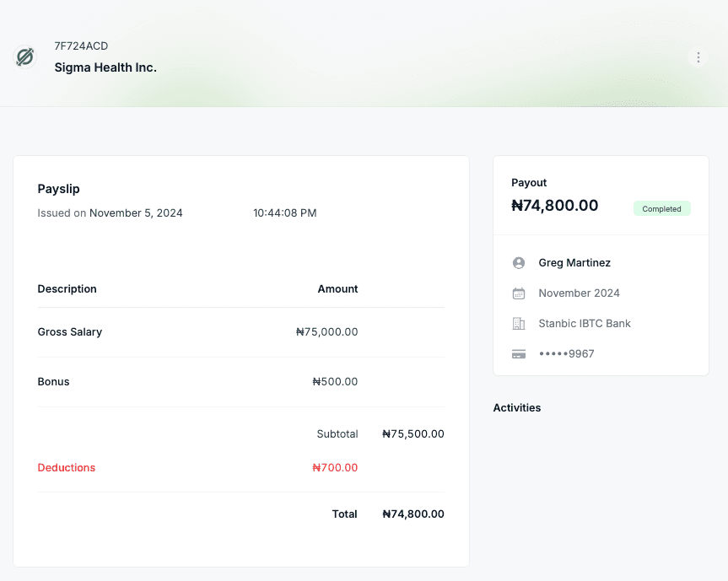The width and height of the screenshot is (728, 581).
Task: Click the bank building icon
Action: point(519,324)
